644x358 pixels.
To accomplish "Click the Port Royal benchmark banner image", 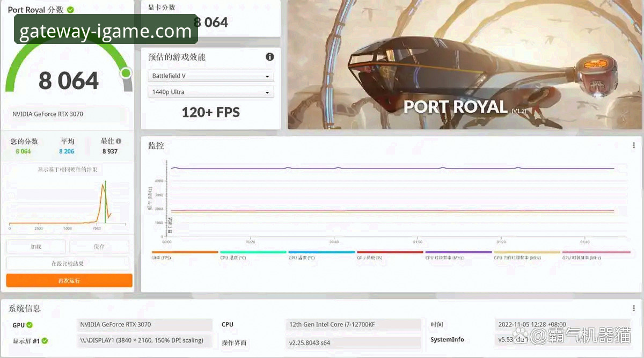I will [x=465, y=64].
